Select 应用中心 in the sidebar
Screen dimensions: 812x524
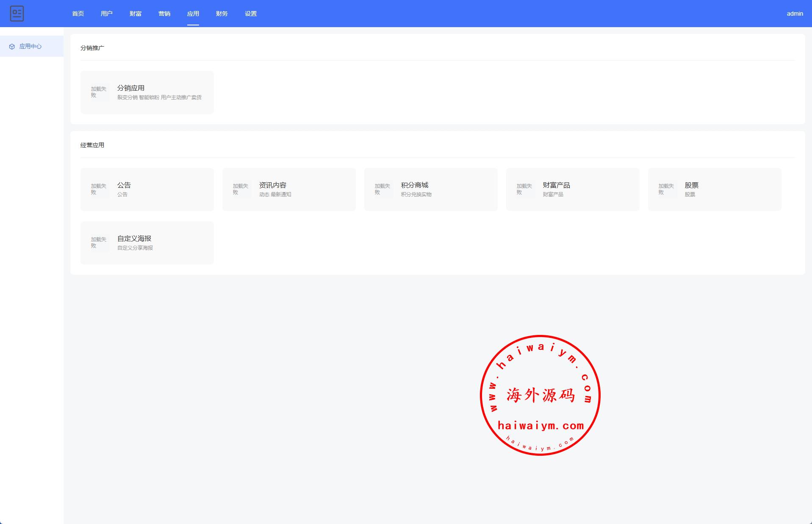click(30, 47)
